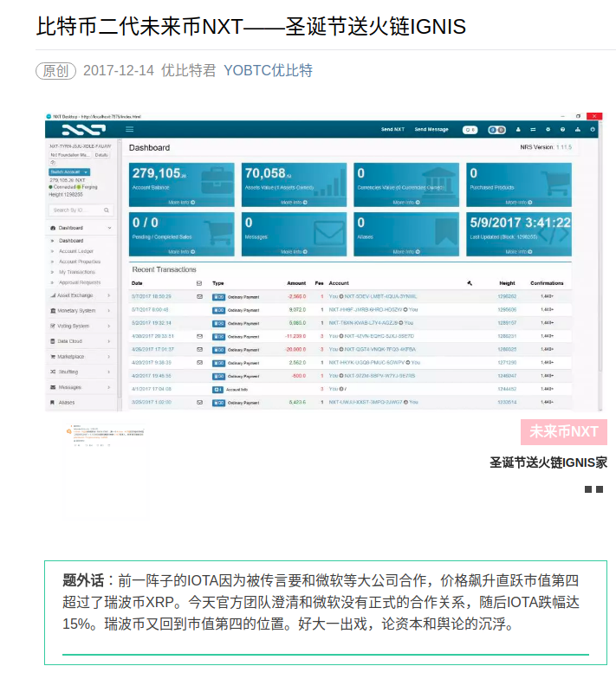
Task: Click the Shuffling shuffle icon
Action: pyautogui.click(x=53, y=372)
